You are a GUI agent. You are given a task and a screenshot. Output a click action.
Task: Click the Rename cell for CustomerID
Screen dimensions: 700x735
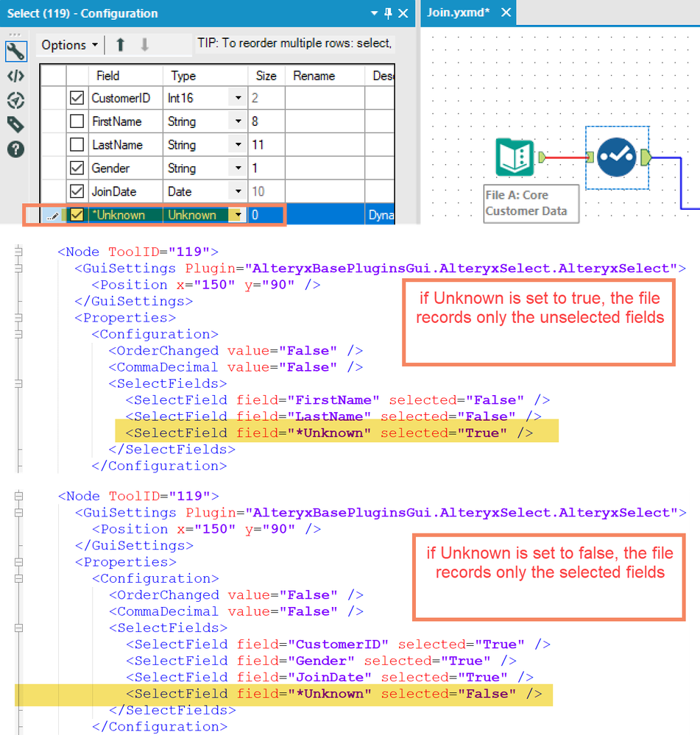[x=325, y=98]
